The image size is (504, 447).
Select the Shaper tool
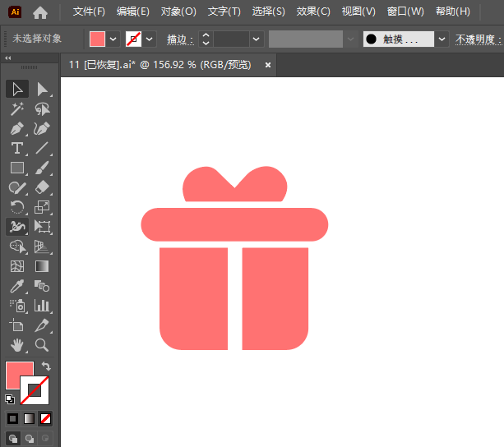[17, 187]
